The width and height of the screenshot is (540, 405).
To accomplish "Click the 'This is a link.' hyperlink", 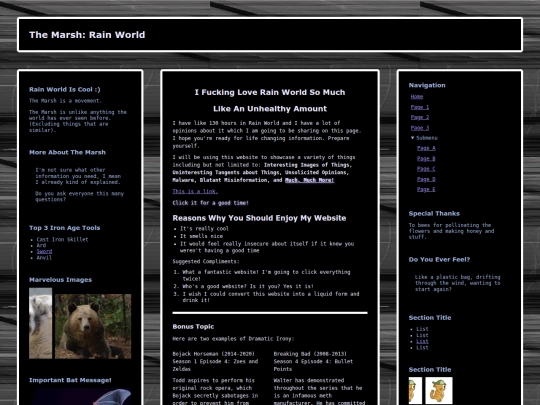I will [195, 191].
